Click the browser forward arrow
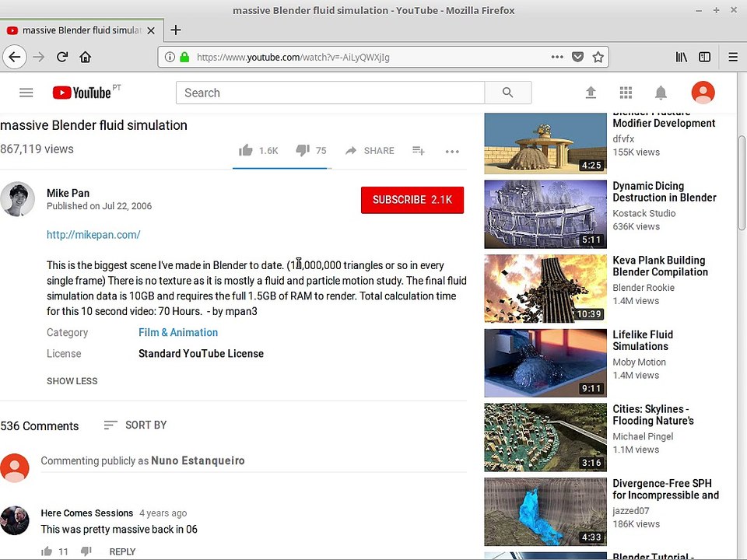Screen dimensions: 747x560 (x=39, y=57)
